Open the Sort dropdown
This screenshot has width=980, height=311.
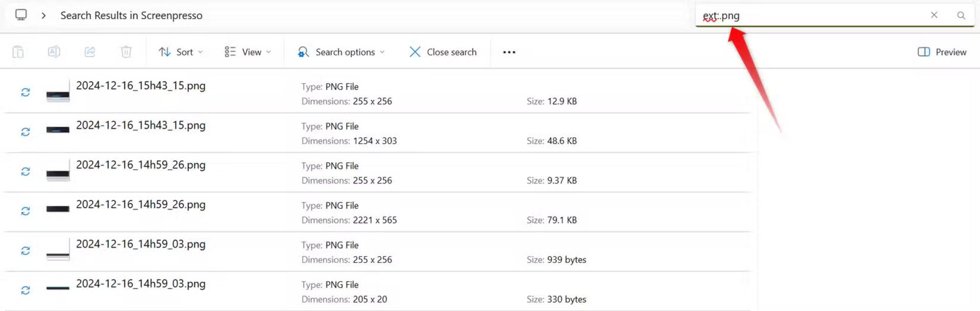[x=181, y=52]
